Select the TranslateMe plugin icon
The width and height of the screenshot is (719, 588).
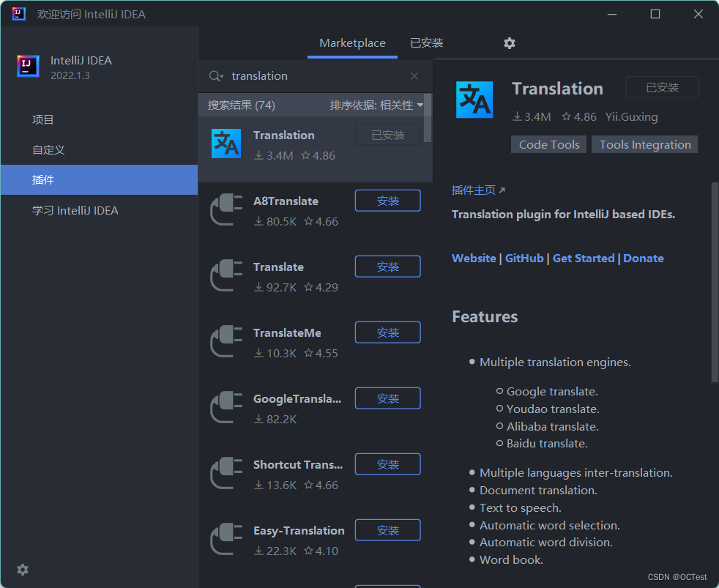[226, 341]
